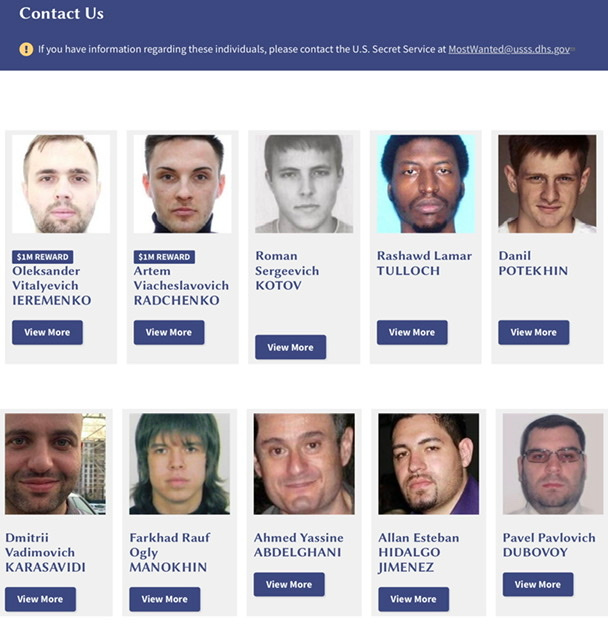Click View More under Farkhad MANOKHIN
The height and width of the screenshot is (640, 608).
tap(165, 599)
